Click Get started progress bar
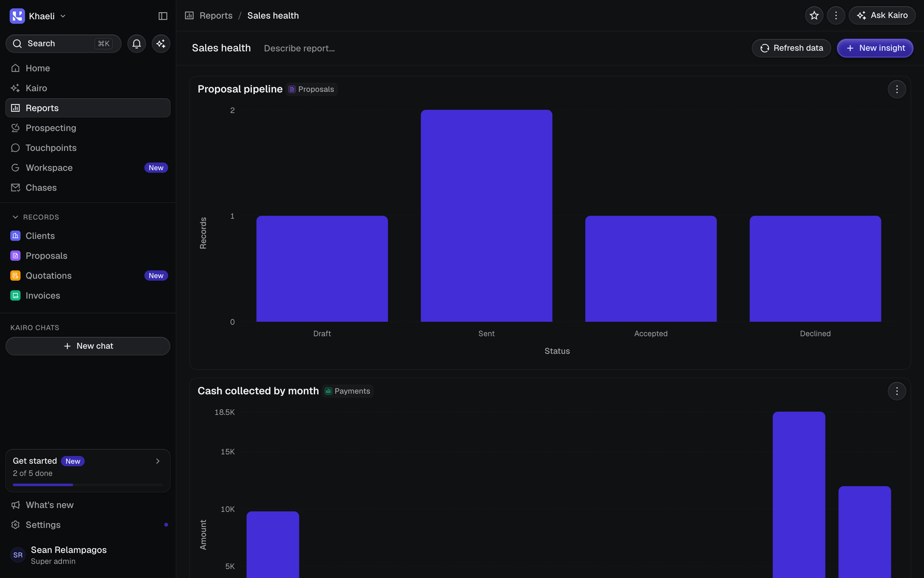 [x=88, y=485]
